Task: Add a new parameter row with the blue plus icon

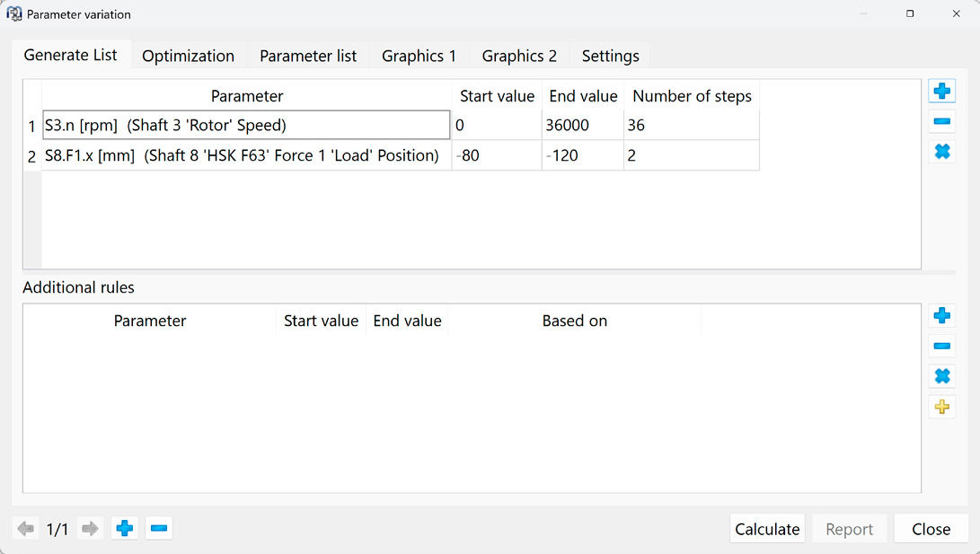Action: click(x=941, y=90)
